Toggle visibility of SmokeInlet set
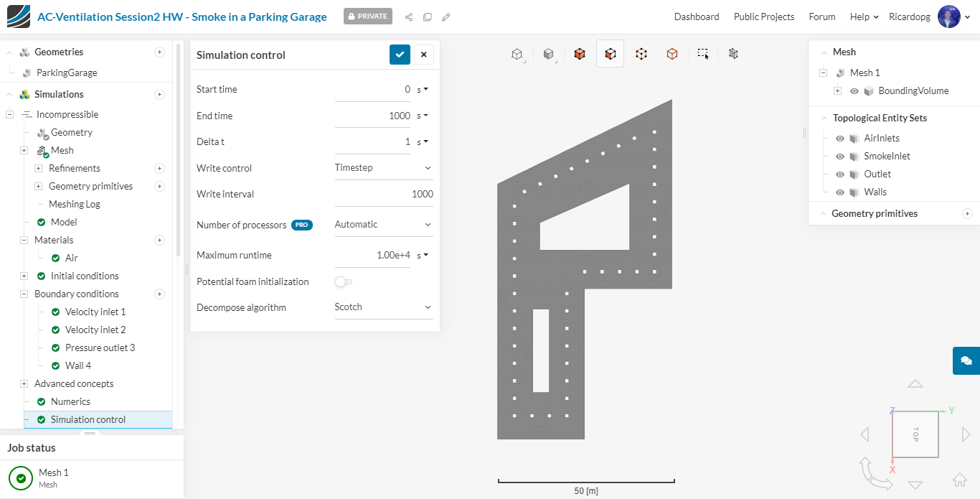Viewport: 980px width, 499px height. [839, 157]
